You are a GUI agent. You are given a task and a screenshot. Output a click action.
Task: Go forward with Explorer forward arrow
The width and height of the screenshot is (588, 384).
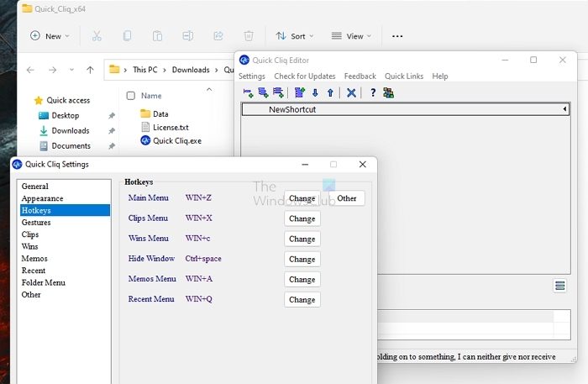(x=52, y=70)
